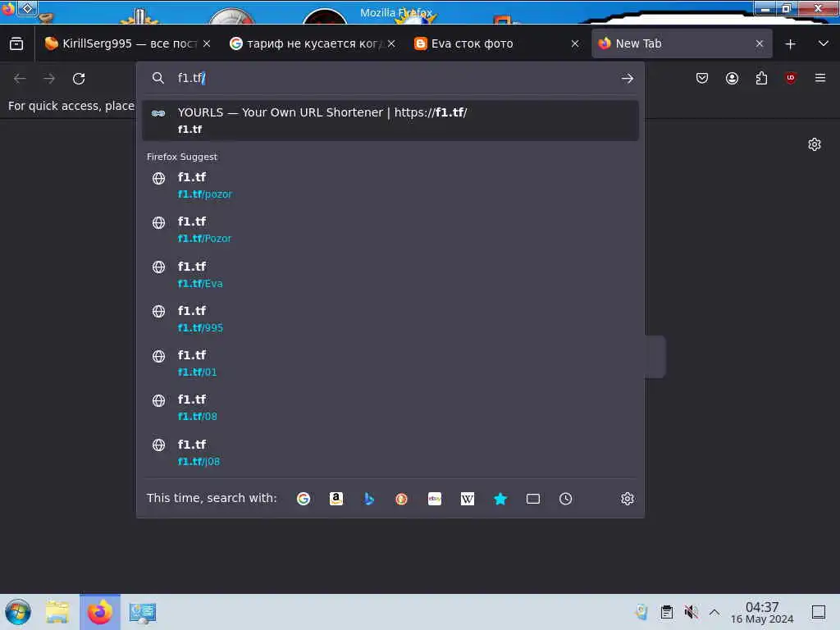Viewport: 840px width, 630px height.
Task: Click the clipboard tray icon
Action: click(x=666, y=612)
